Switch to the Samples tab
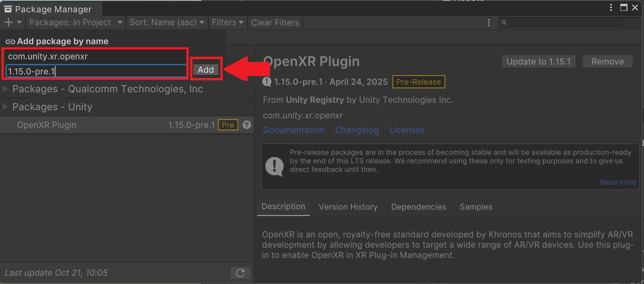The height and width of the screenshot is (284, 644). pyautogui.click(x=476, y=207)
